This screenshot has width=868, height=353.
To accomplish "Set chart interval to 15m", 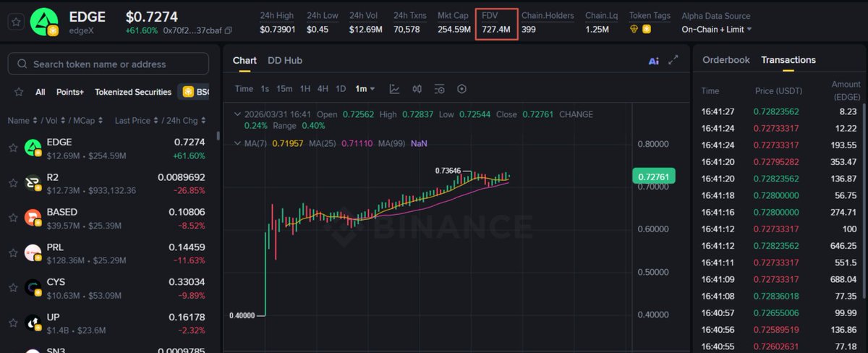I will [x=284, y=89].
